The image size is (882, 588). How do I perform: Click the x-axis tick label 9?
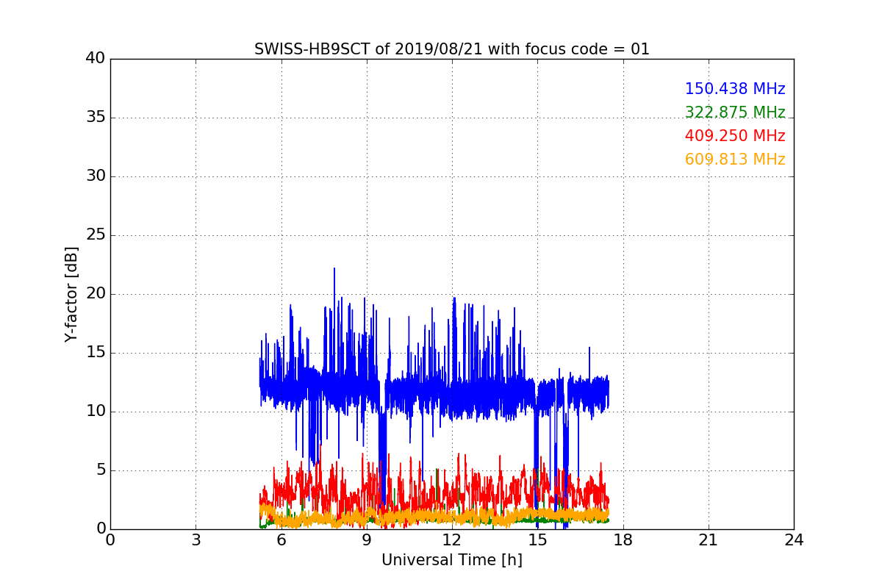[367, 540]
